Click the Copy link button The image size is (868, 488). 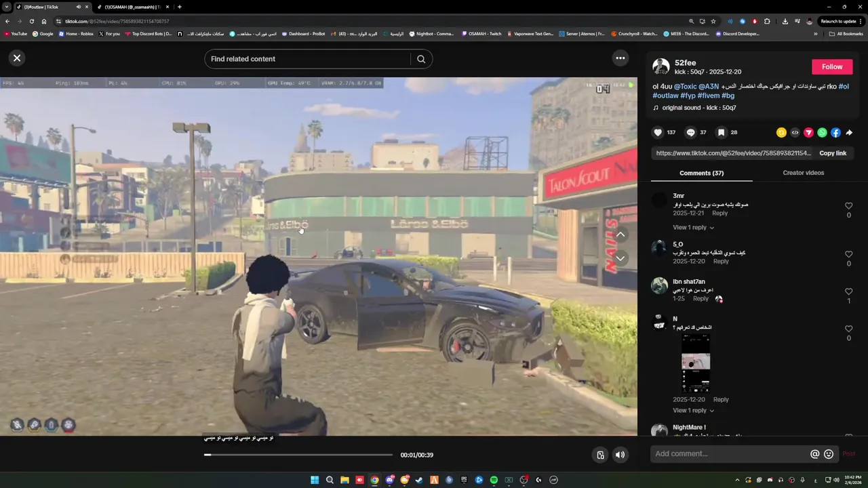coord(832,153)
